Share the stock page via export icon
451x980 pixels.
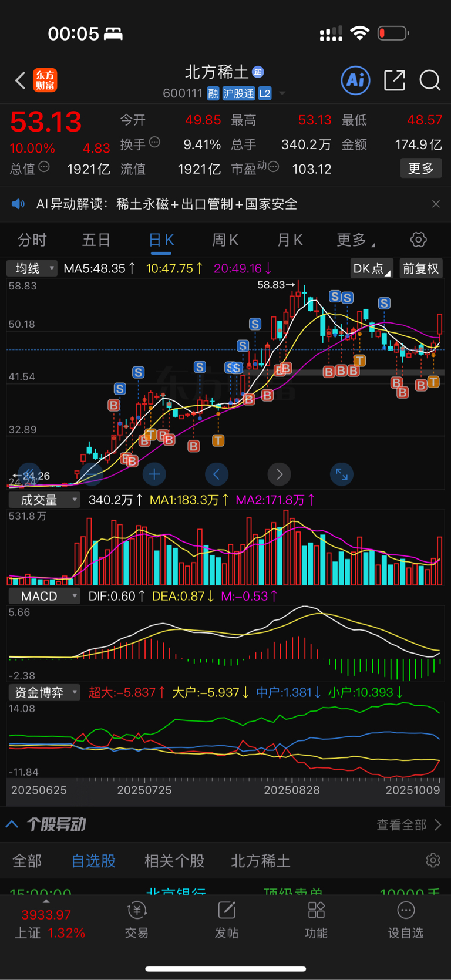point(394,80)
